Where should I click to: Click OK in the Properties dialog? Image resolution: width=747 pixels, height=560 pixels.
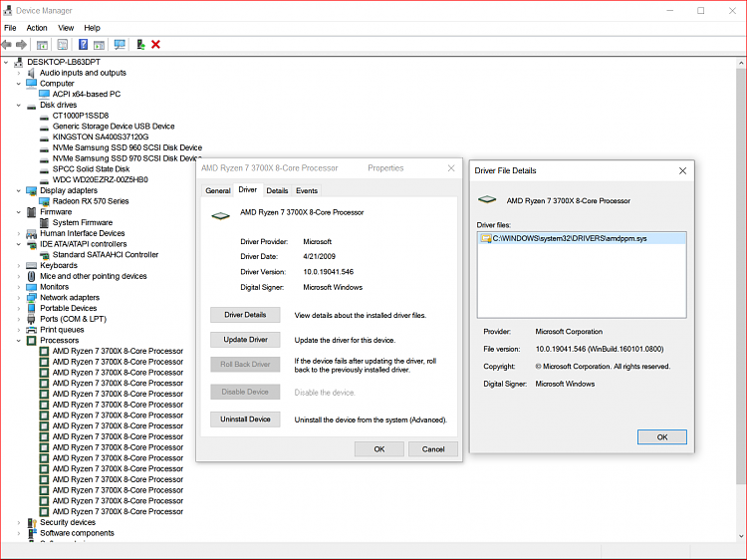(379, 449)
